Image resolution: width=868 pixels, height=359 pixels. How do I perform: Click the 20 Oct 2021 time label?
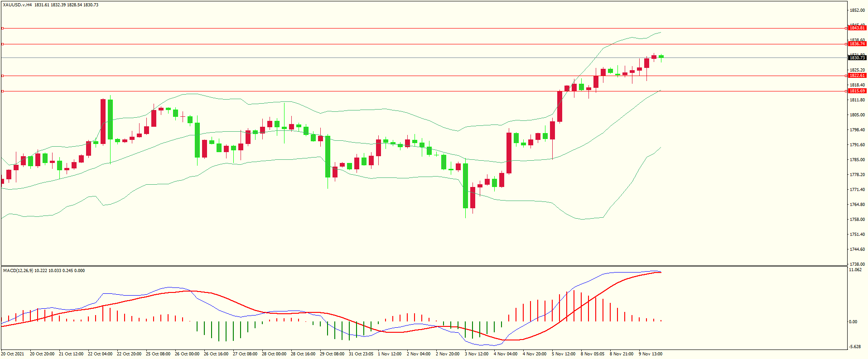[x=13, y=354]
